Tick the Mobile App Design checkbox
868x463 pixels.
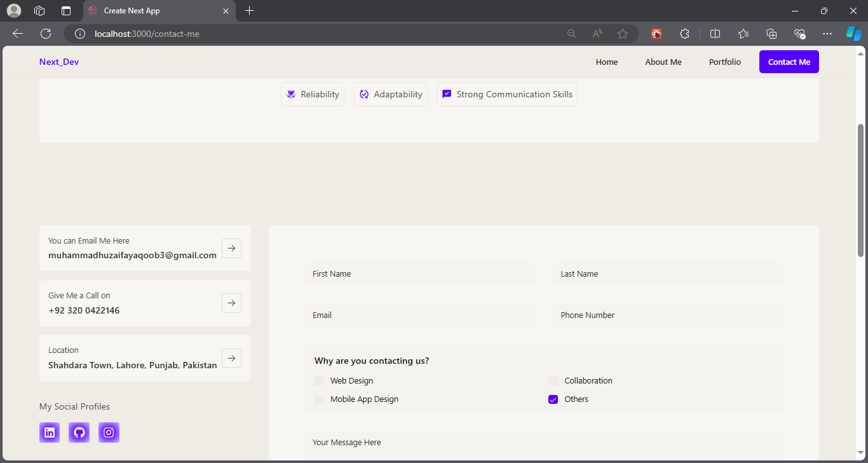click(x=319, y=399)
